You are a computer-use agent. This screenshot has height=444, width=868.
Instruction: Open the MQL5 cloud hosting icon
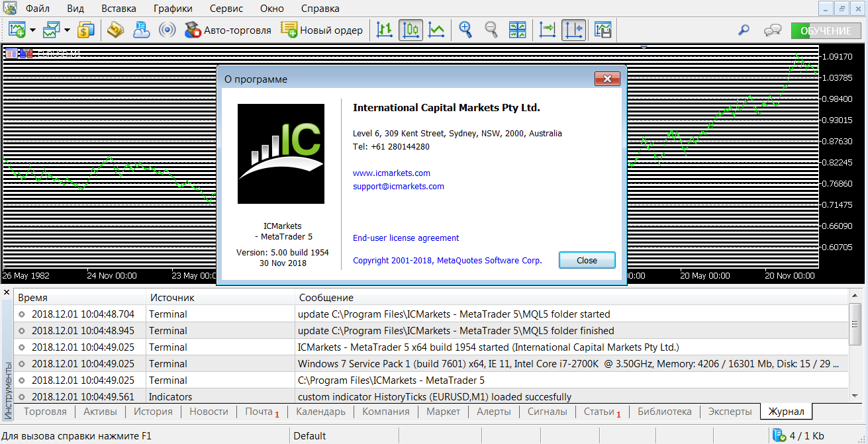pos(142,30)
